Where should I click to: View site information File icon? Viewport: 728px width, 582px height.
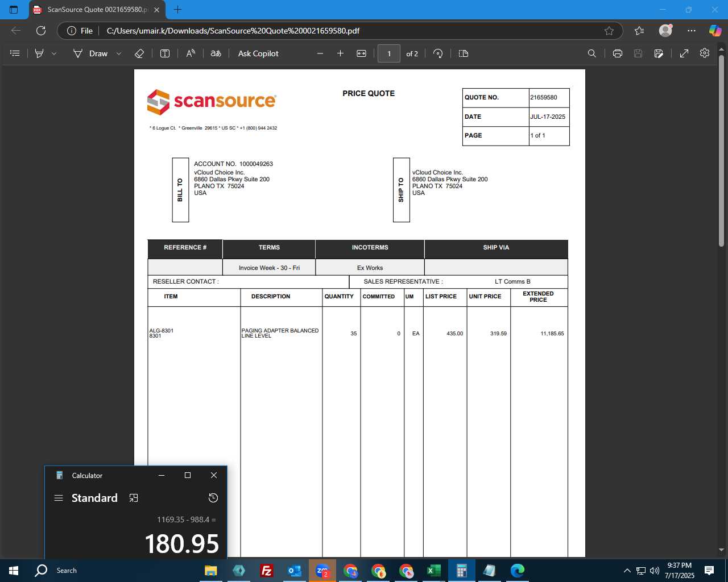pos(80,31)
